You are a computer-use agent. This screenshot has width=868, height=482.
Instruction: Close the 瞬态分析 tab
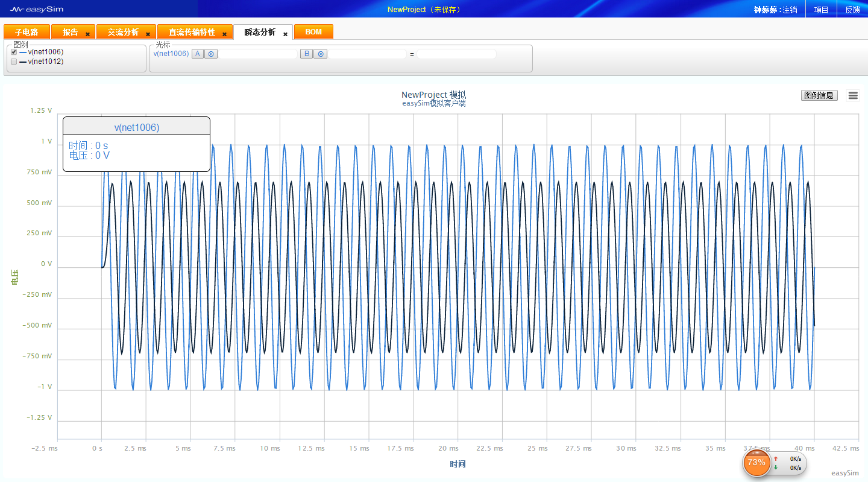click(x=285, y=34)
